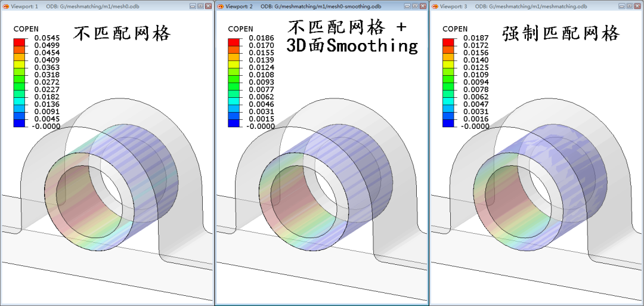Close Viewport 1 window

click(x=208, y=6)
